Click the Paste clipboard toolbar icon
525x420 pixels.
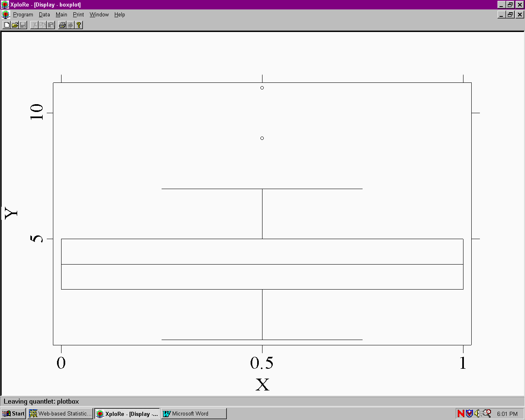click(x=51, y=25)
